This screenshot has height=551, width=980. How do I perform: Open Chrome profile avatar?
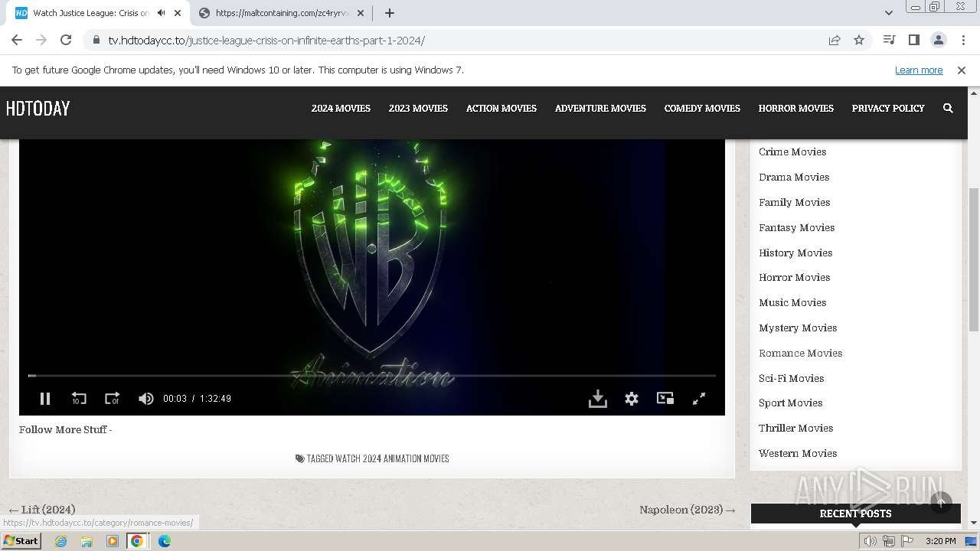938,40
